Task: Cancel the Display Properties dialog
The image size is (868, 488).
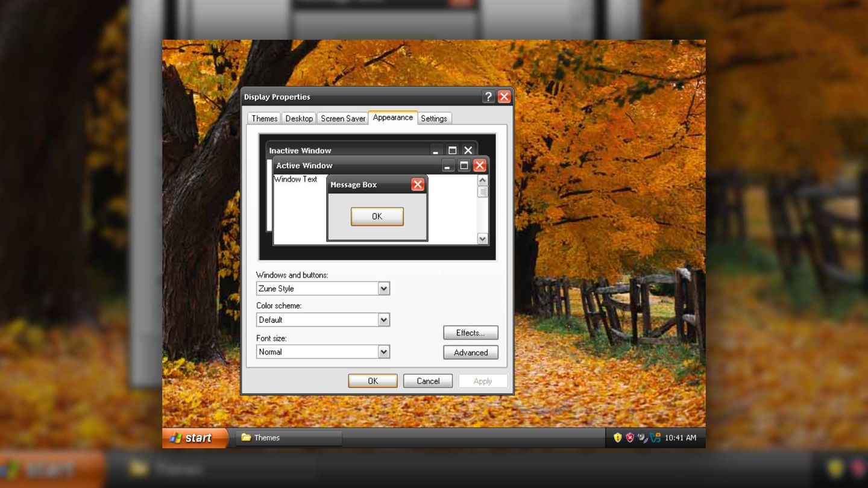Action: click(x=427, y=381)
